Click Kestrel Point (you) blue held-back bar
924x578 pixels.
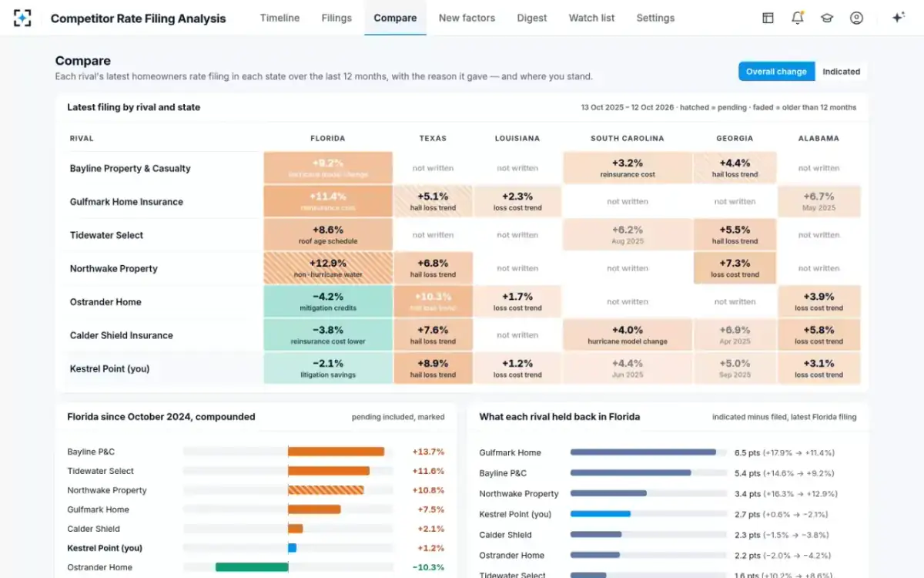pos(601,514)
